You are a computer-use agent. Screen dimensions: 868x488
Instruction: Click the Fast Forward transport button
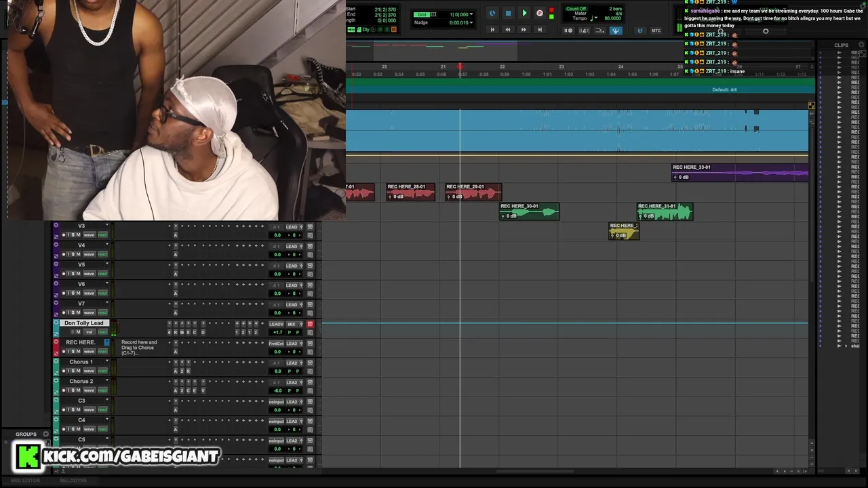pyautogui.click(x=524, y=30)
